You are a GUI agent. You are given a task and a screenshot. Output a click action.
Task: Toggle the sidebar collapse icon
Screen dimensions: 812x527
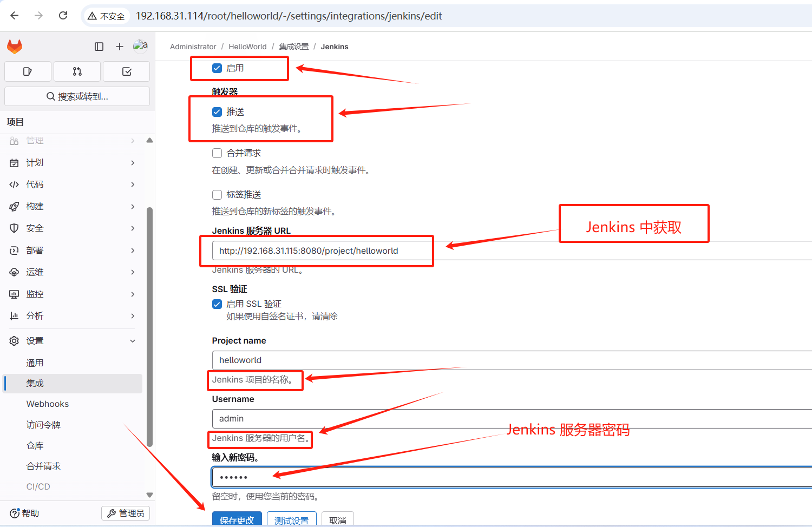pos(99,47)
